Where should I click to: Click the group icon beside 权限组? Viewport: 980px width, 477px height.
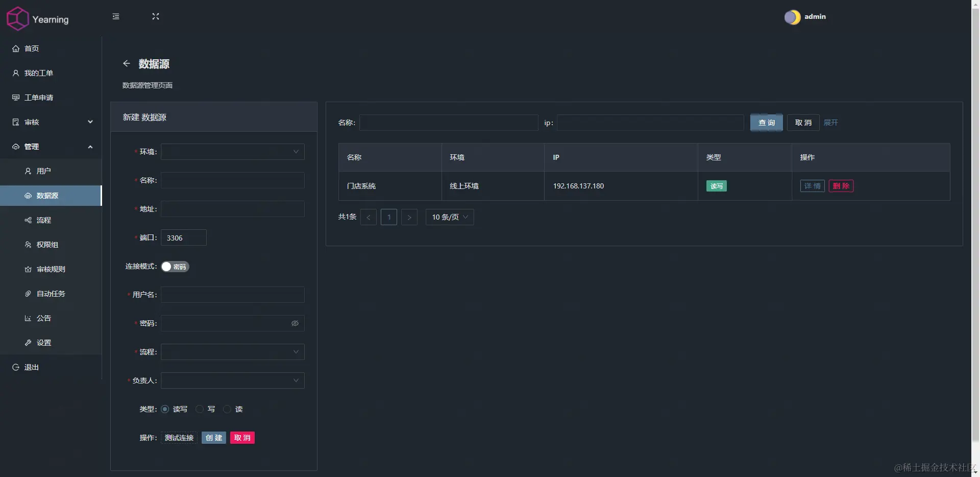pyautogui.click(x=28, y=245)
